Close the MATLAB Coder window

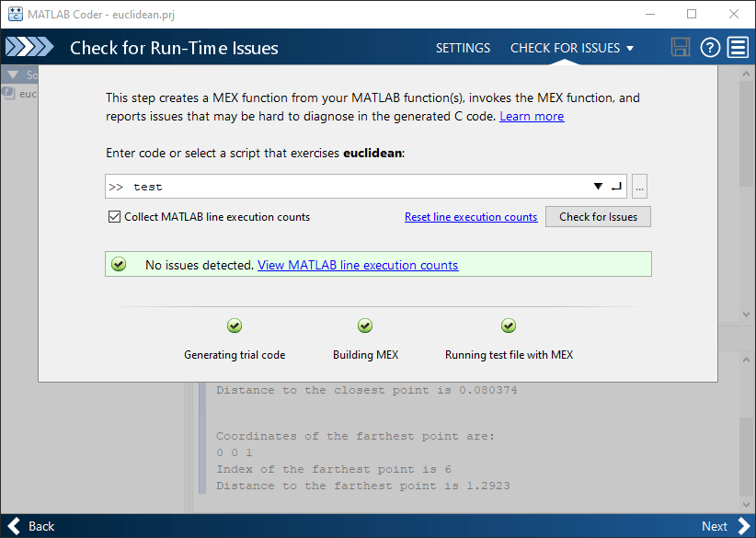click(x=733, y=14)
